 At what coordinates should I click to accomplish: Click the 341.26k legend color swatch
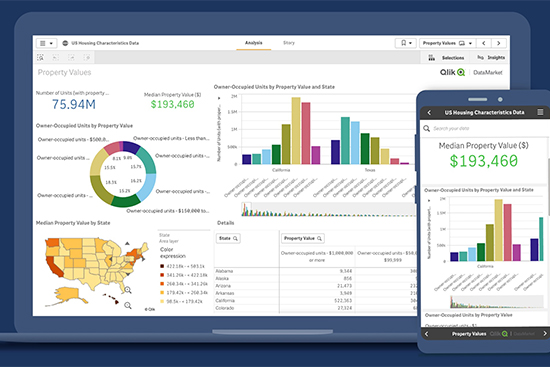click(x=162, y=275)
